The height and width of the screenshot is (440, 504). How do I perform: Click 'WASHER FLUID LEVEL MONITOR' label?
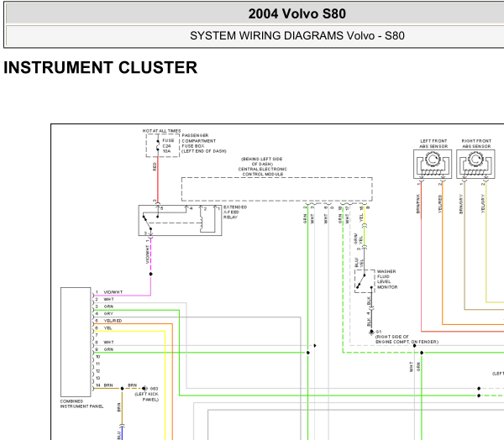click(x=387, y=280)
